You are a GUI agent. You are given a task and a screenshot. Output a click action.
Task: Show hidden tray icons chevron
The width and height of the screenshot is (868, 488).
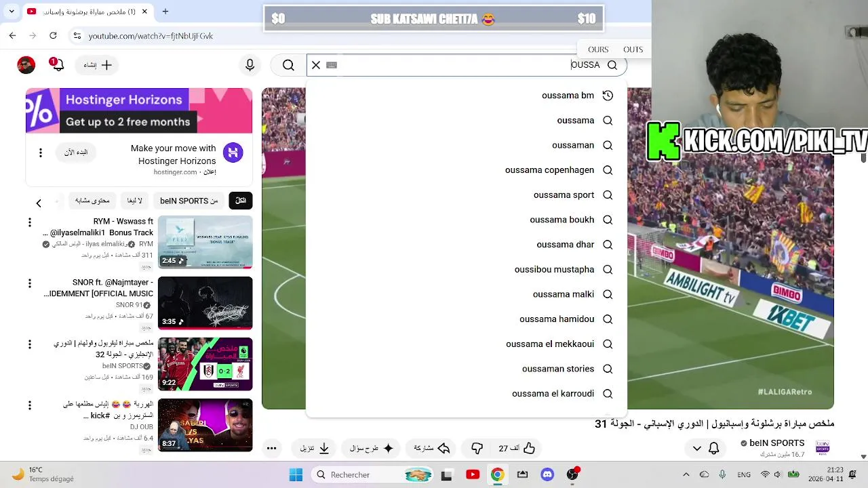(x=686, y=474)
